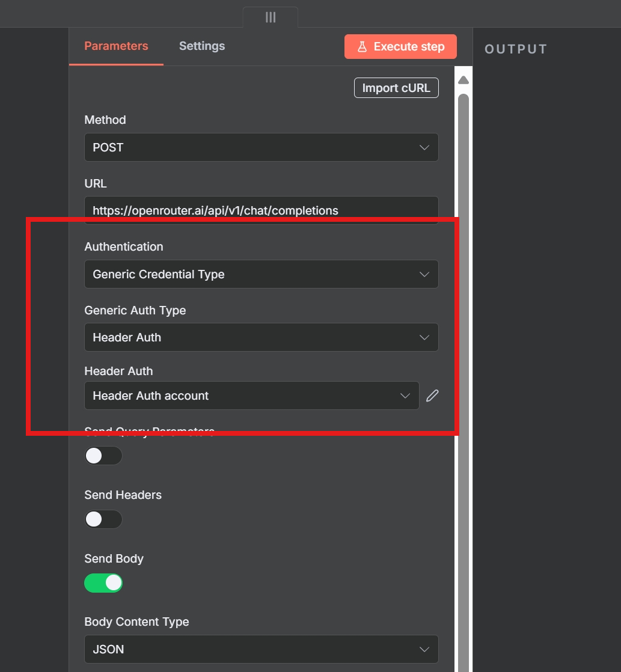Click the scrollbar up arrow
The height and width of the screenshot is (672, 621).
(x=463, y=79)
